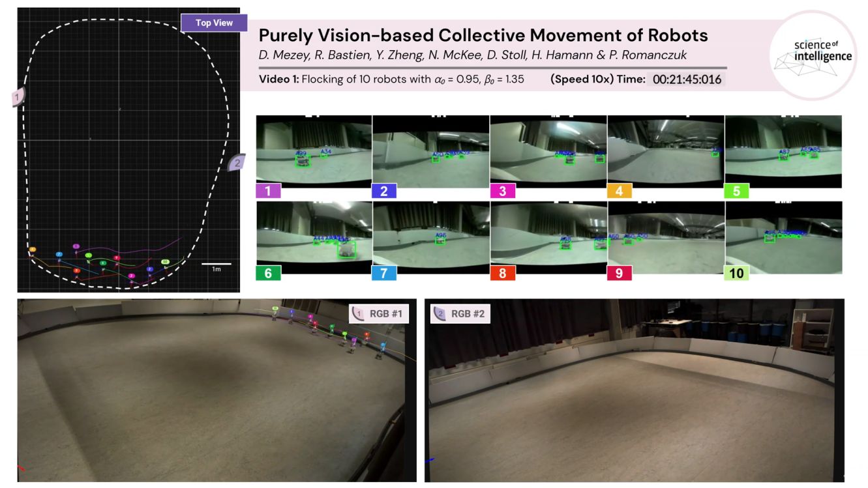Click the Science of Intelligence logo

pyautogui.click(x=813, y=55)
